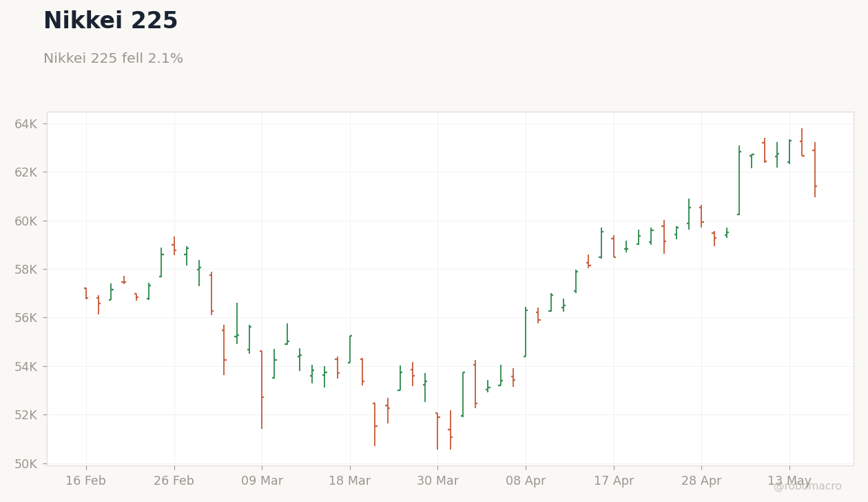868x502 pixels.
Task: Select the green OHLC bar at 18 Mar
Action: [x=350, y=349]
